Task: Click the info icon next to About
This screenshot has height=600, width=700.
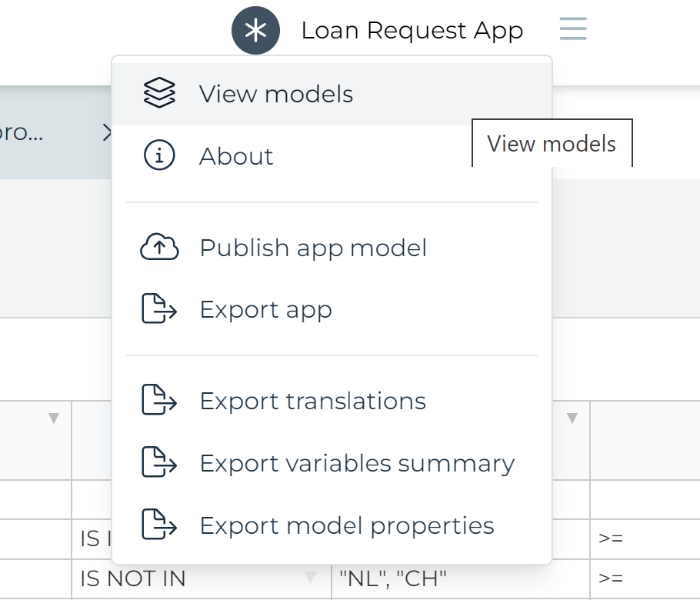Action: point(158,156)
